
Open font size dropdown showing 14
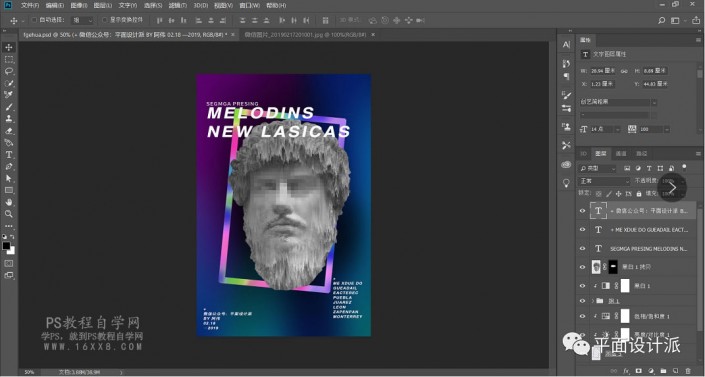click(618, 130)
